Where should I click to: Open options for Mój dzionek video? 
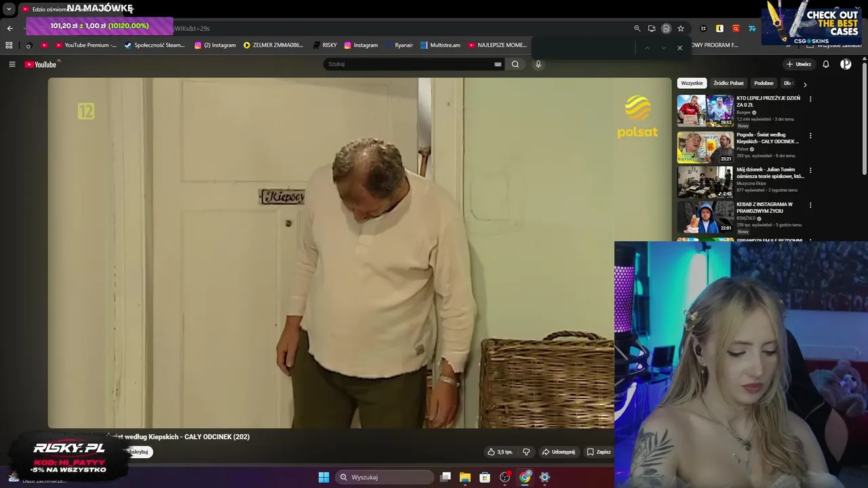tap(810, 170)
